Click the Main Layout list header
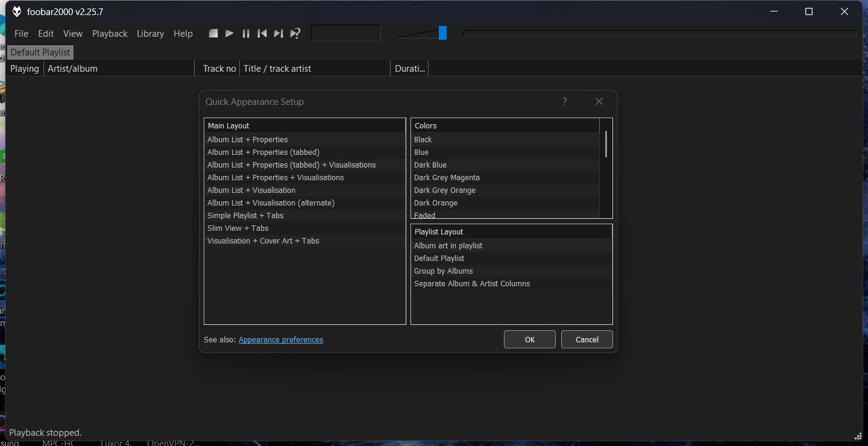The width and height of the screenshot is (868, 446). (305, 126)
